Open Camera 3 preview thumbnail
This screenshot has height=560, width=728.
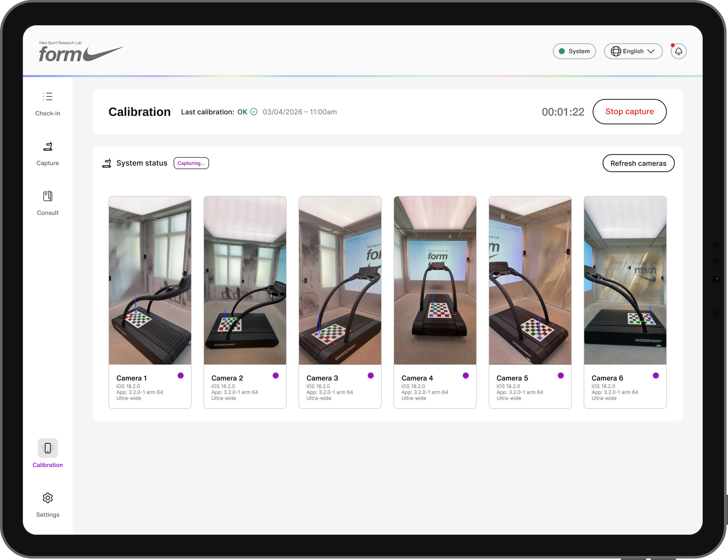(x=340, y=281)
